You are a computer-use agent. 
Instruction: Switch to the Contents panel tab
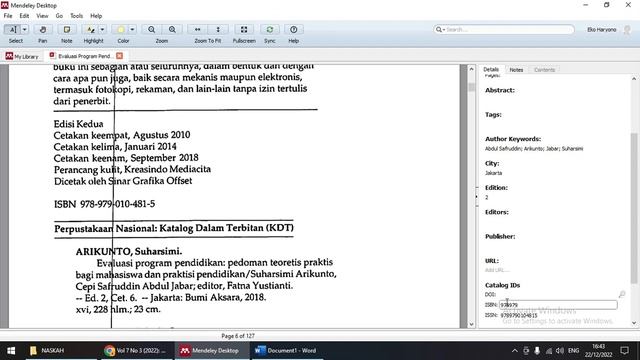point(544,70)
